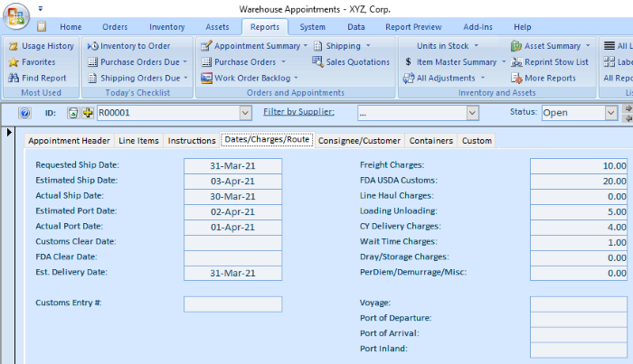Open the Quick Access toolbar customize arrow
633x364 pixels.
pos(41,8)
